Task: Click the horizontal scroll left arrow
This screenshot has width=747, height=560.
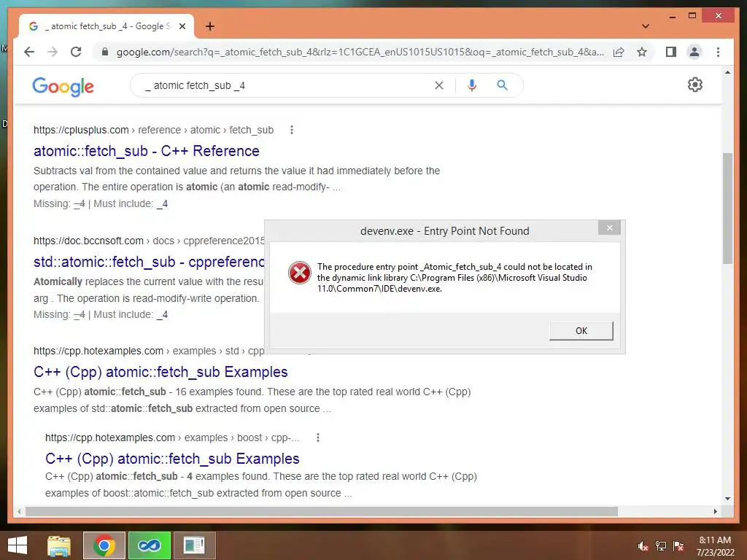Action: tap(19, 511)
